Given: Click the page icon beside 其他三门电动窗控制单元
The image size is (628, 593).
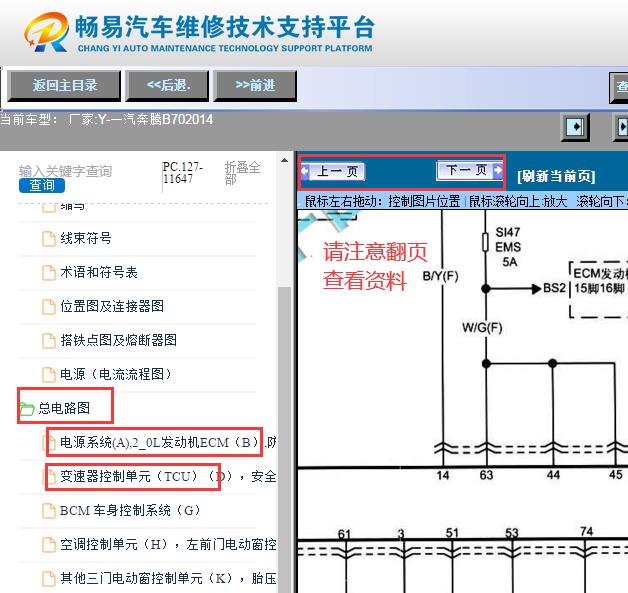Looking at the screenshot, I should (x=49, y=579).
